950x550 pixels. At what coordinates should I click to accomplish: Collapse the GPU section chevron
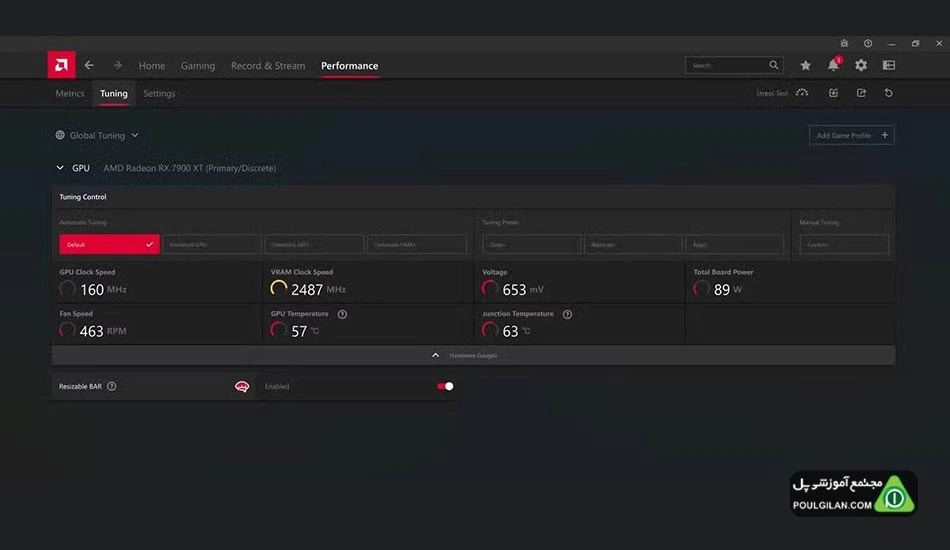pyautogui.click(x=60, y=168)
